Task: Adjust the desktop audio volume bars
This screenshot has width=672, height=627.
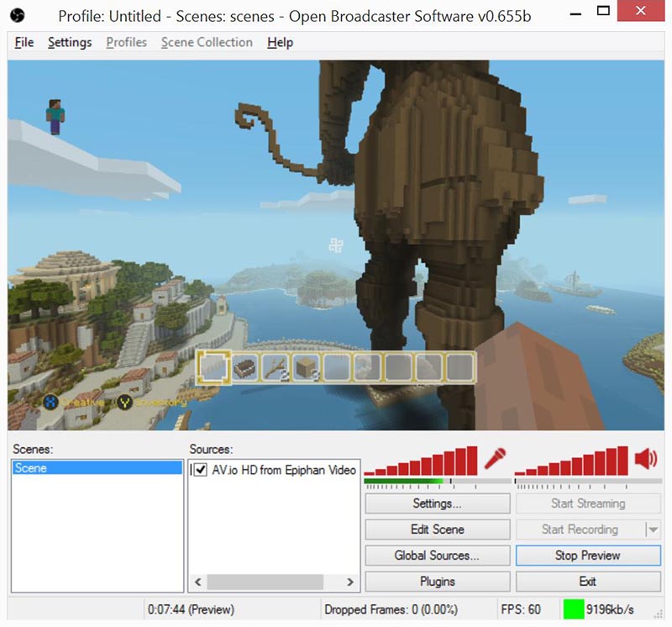Action: pos(571,461)
